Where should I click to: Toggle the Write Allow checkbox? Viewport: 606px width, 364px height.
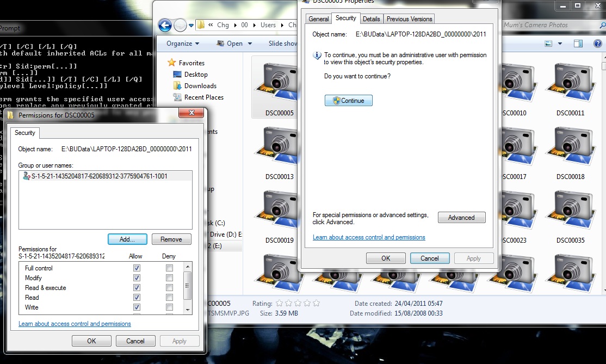click(x=137, y=307)
